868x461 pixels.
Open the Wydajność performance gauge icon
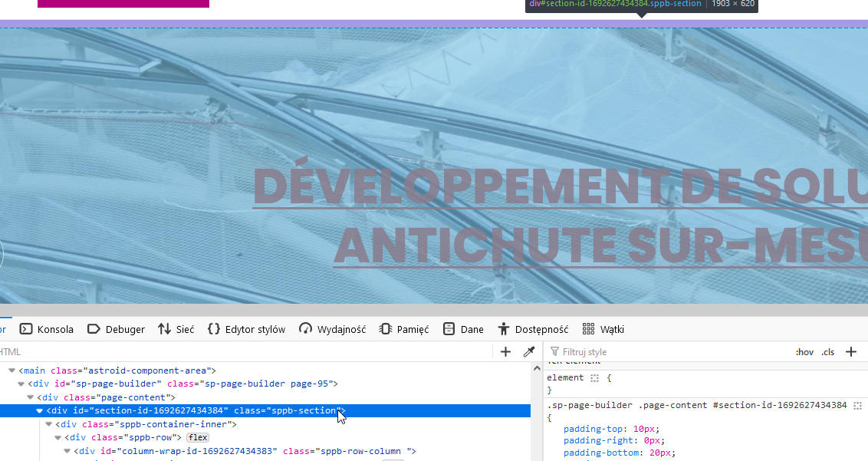[x=306, y=329]
